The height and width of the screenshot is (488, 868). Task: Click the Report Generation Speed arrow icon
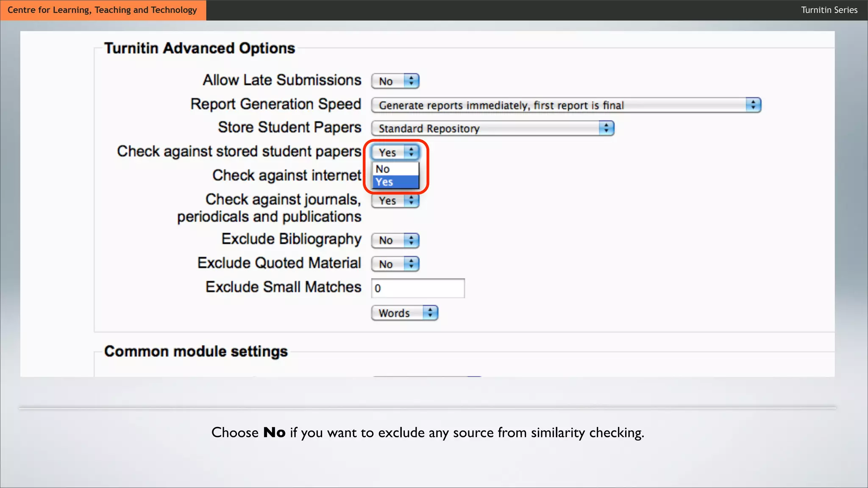click(753, 105)
